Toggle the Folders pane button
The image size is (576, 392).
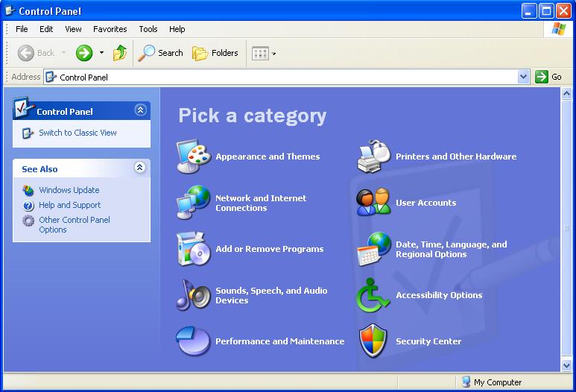tap(215, 53)
